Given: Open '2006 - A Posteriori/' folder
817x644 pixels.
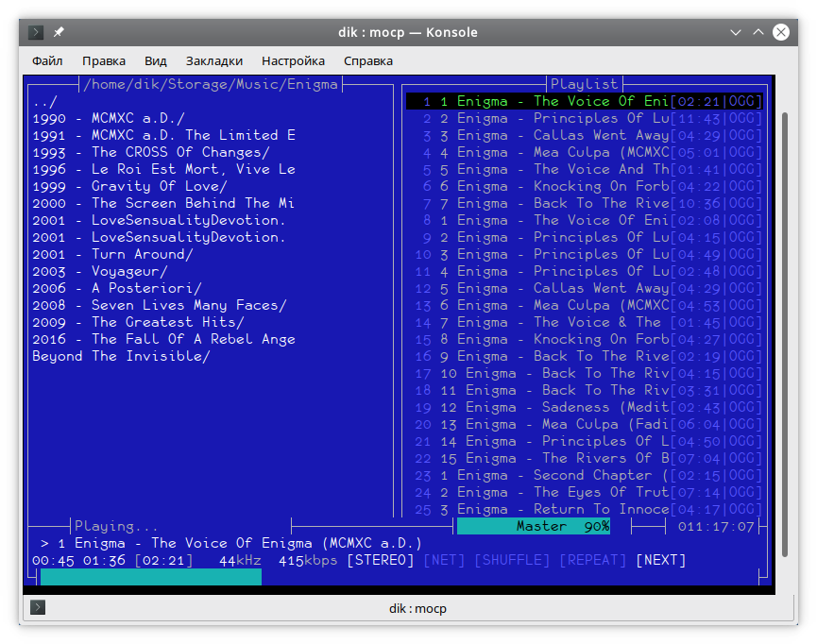Looking at the screenshot, I should (117, 288).
